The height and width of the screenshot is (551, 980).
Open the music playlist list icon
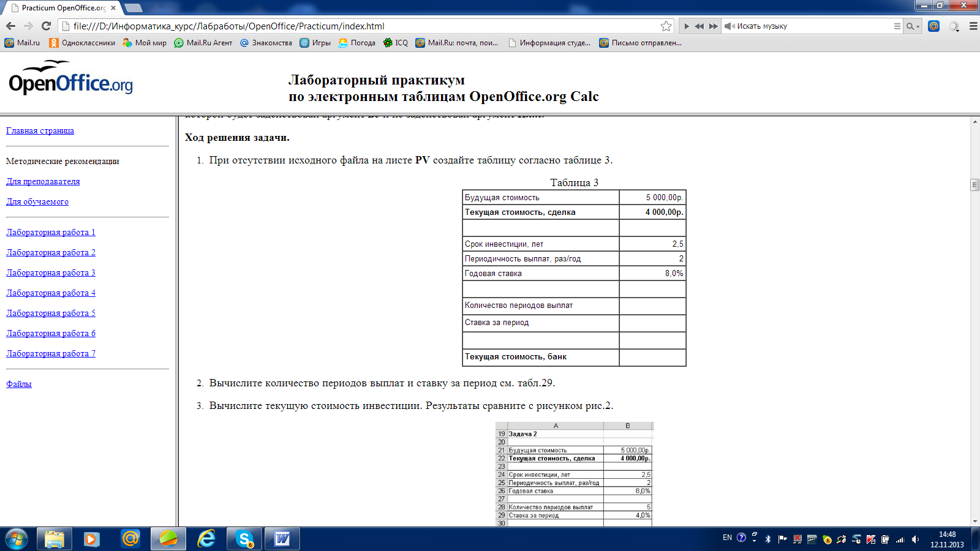click(x=897, y=26)
